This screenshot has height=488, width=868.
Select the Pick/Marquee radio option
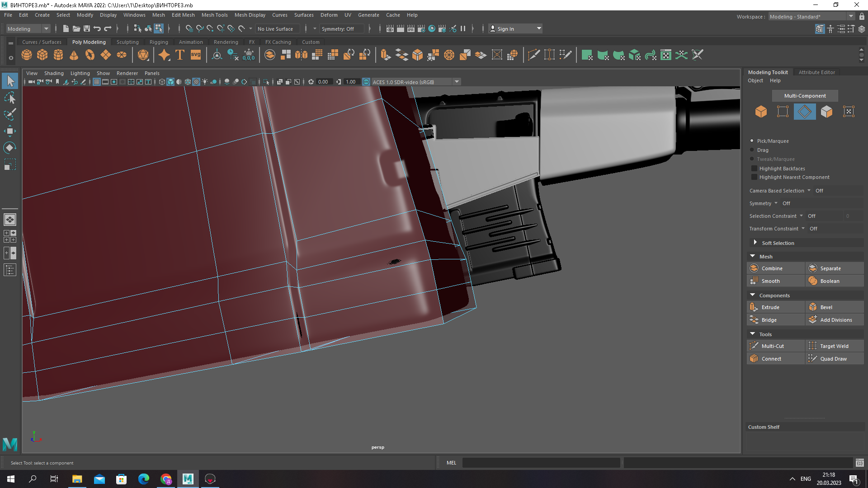tap(752, 141)
